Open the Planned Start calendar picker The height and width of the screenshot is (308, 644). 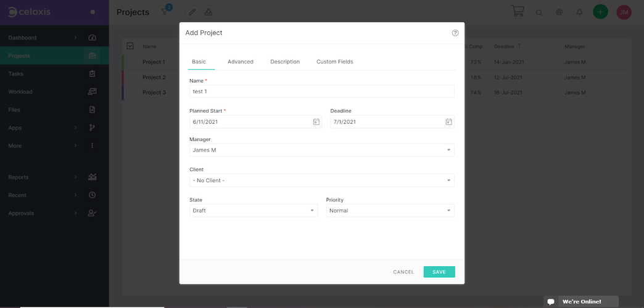[316, 122]
